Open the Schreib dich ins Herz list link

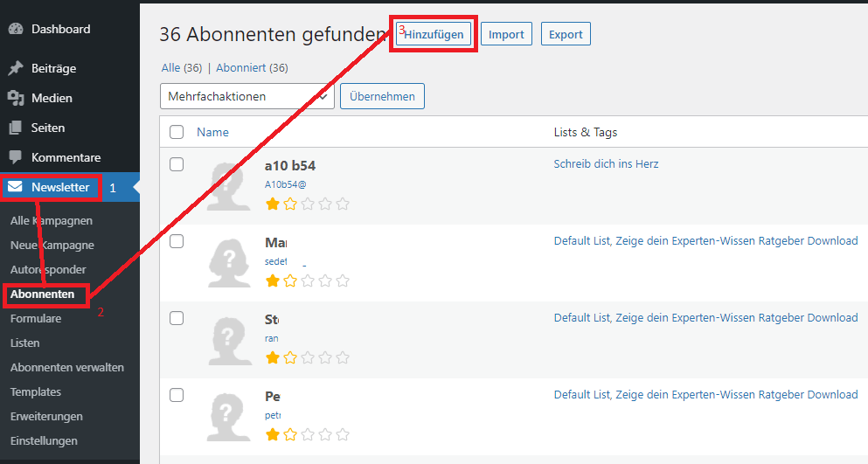pos(606,163)
